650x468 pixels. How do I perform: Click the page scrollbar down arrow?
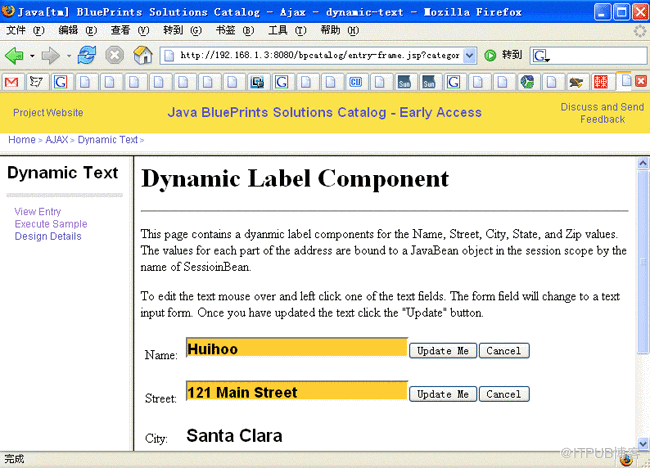pyautogui.click(x=643, y=444)
